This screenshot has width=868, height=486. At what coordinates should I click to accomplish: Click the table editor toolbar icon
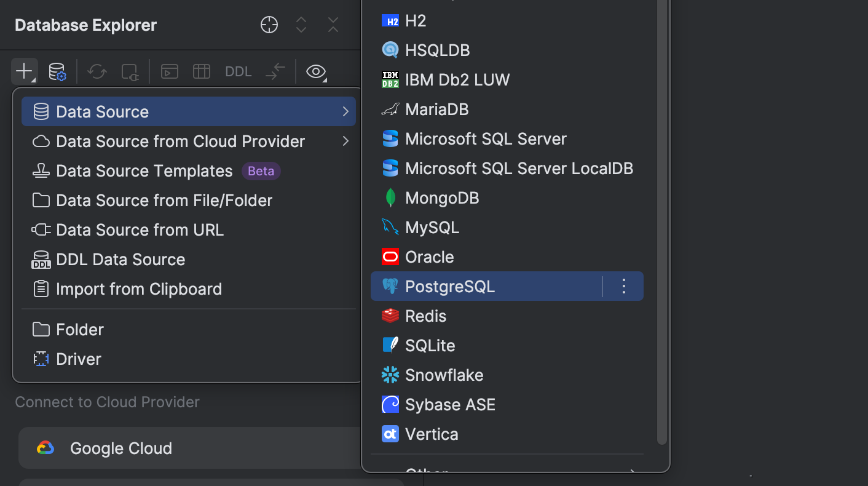click(x=202, y=71)
